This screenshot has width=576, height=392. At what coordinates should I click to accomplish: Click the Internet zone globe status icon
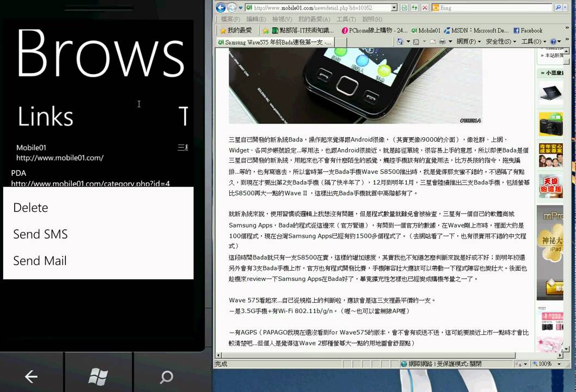[404, 364]
